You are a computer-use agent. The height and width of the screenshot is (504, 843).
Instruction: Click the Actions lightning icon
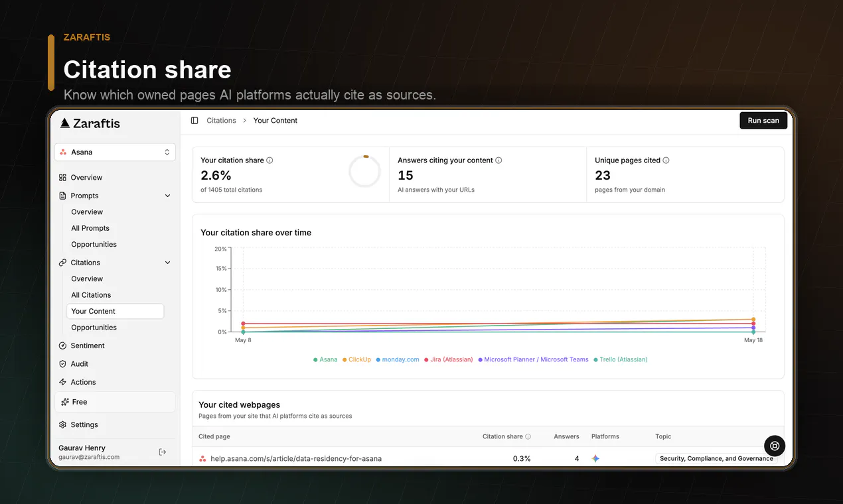pyautogui.click(x=62, y=382)
